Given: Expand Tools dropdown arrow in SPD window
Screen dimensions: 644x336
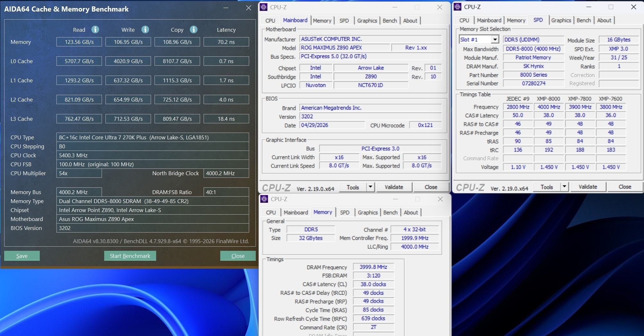Looking at the screenshot, I should coord(564,186).
